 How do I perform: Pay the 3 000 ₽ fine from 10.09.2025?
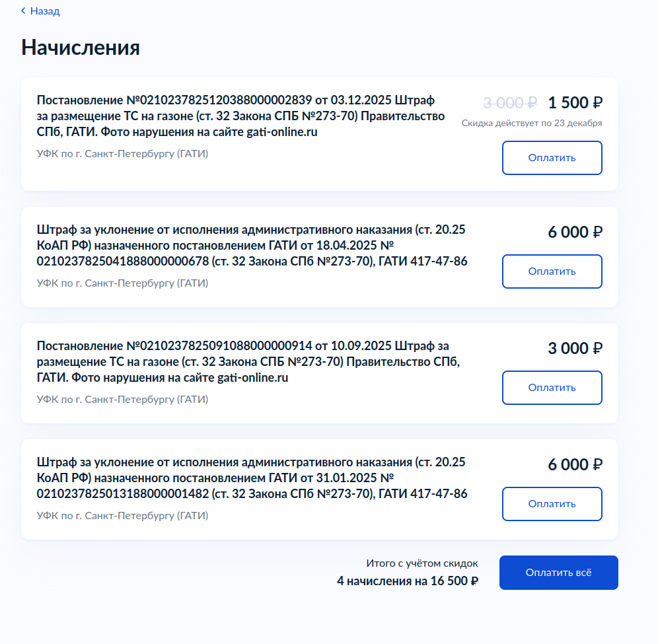pos(552,387)
